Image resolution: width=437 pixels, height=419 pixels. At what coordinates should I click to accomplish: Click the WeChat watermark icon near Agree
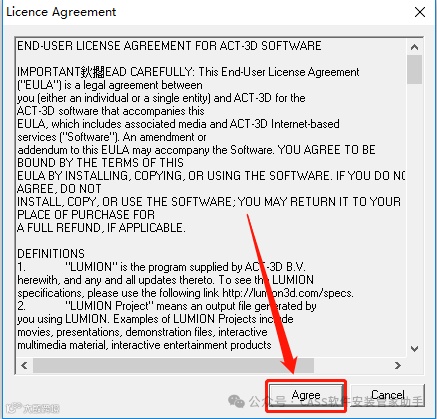point(236,401)
